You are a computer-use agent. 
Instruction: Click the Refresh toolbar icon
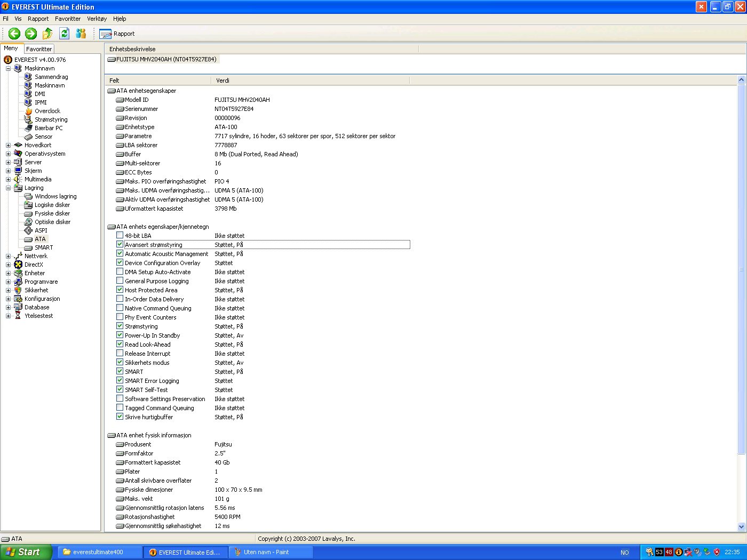click(64, 34)
